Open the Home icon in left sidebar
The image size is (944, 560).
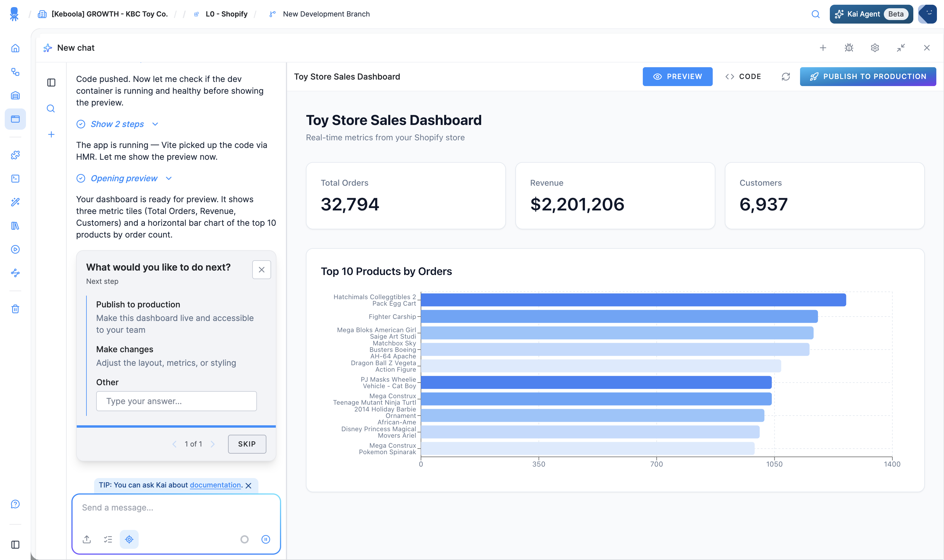pyautogui.click(x=15, y=48)
